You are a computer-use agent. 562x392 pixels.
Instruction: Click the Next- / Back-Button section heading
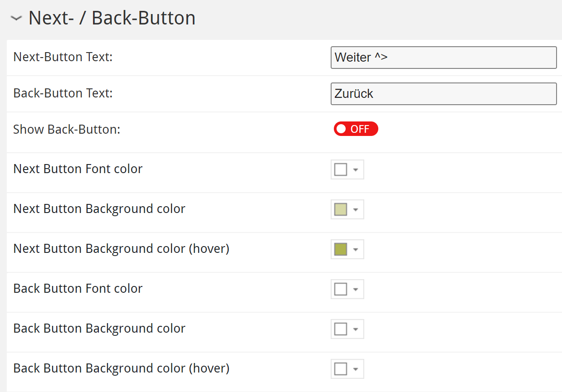point(112,18)
